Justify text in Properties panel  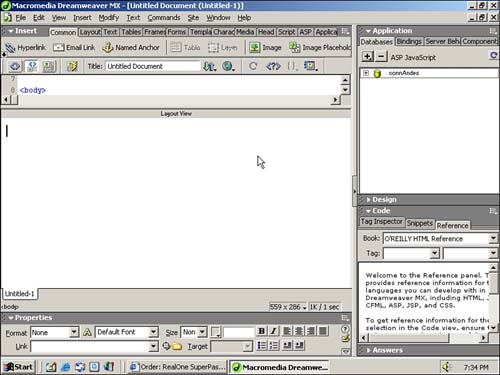coord(323,331)
